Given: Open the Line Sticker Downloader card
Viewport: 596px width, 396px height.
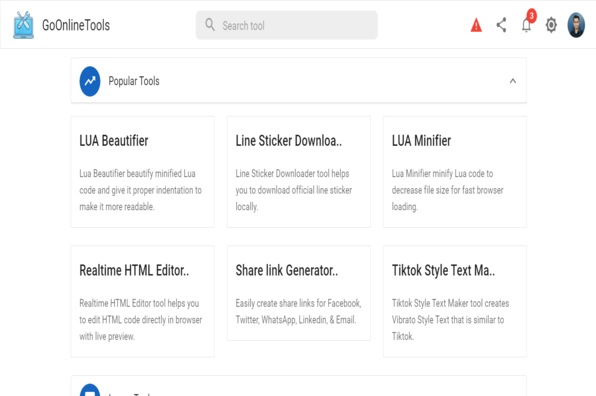Looking at the screenshot, I should pyautogui.click(x=299, y=172).
